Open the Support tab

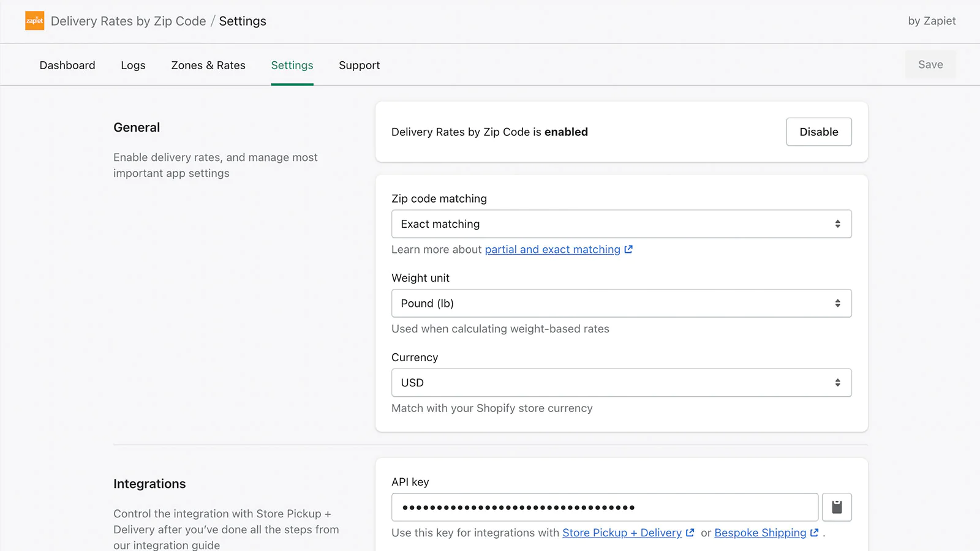[x=359, y=65]
